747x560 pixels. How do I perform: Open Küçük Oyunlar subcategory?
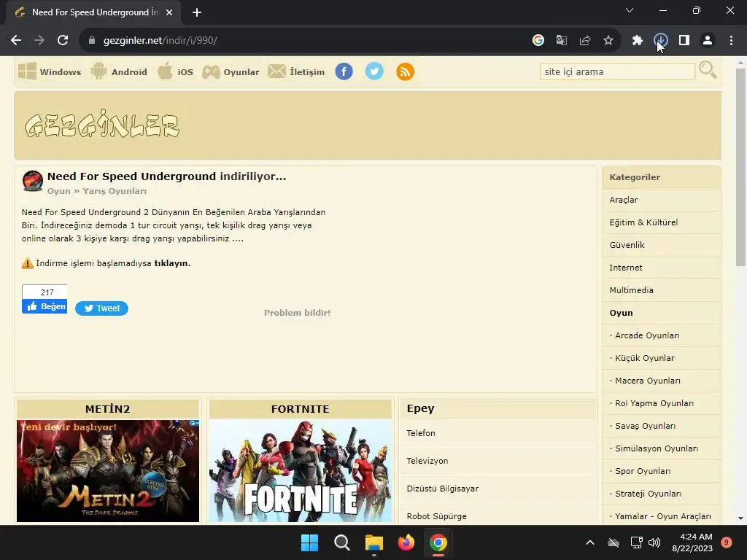click(661, 358)
